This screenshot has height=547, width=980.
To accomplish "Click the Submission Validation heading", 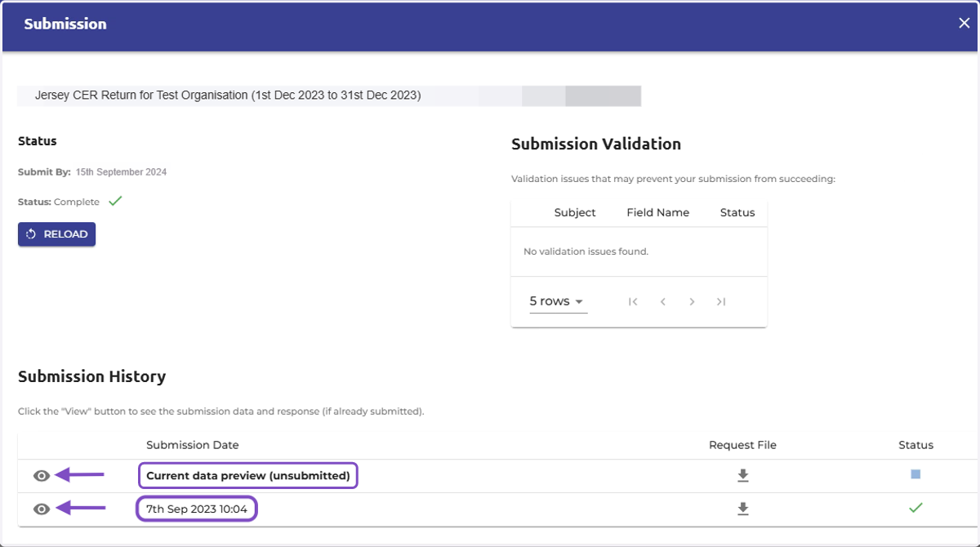I will point(596,144).
